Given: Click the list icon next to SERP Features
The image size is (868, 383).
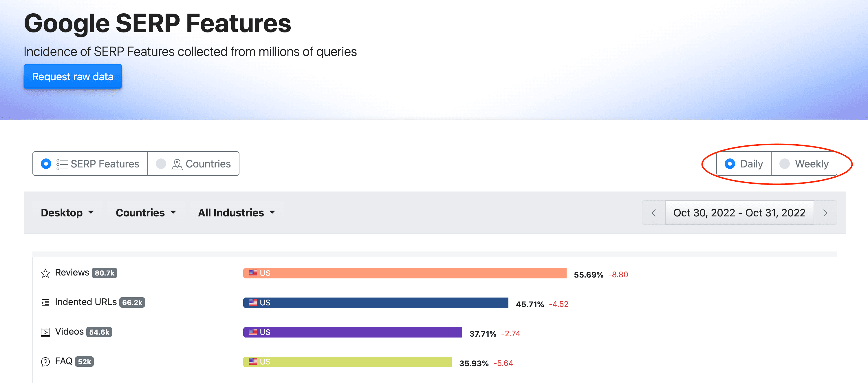Looking at the screenshot, I should tap(62, 164).
